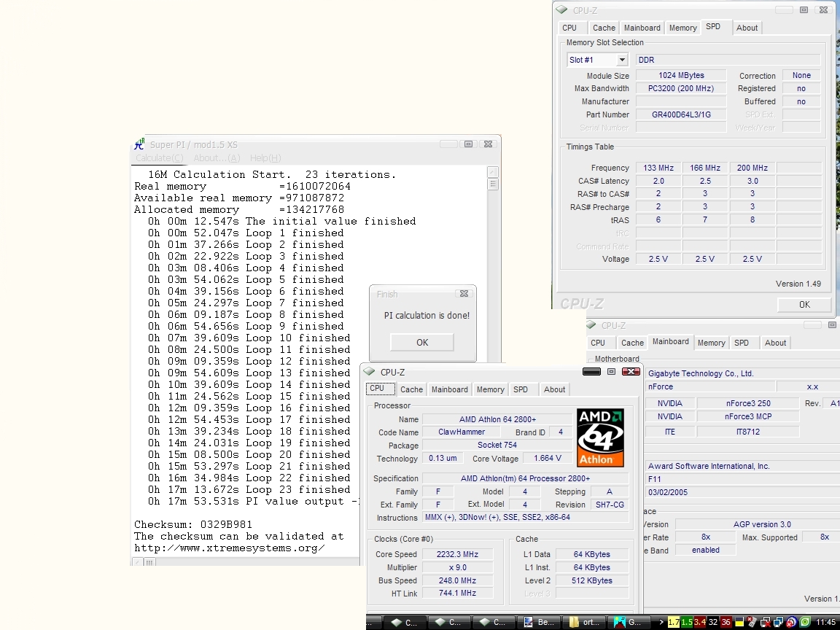The image size is (840, 630).
Task: Click the 32 temperature tray indicator
Action: [x=712, y=622]
